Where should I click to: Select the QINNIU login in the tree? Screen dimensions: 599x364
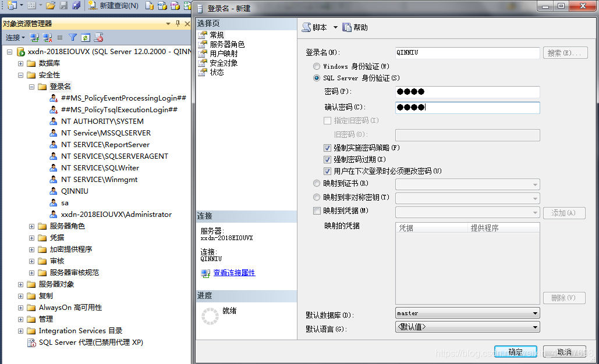tap(75, 191)
